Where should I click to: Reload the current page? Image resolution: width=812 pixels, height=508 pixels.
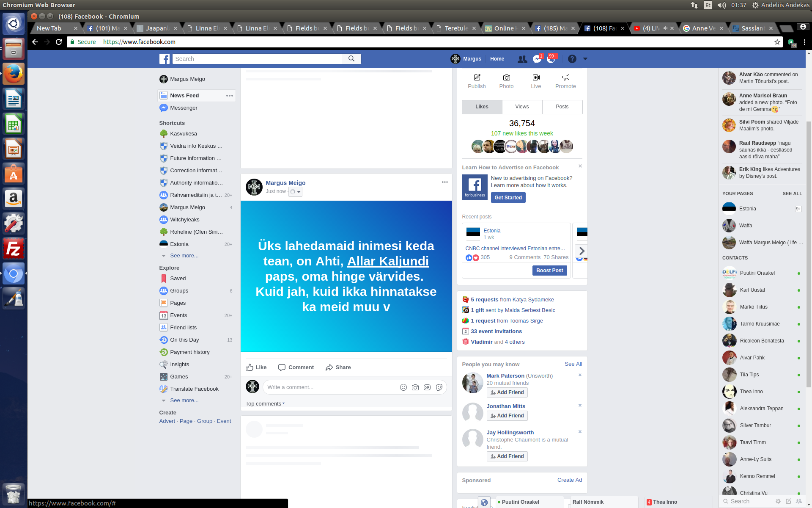click(x=59, y=42)
